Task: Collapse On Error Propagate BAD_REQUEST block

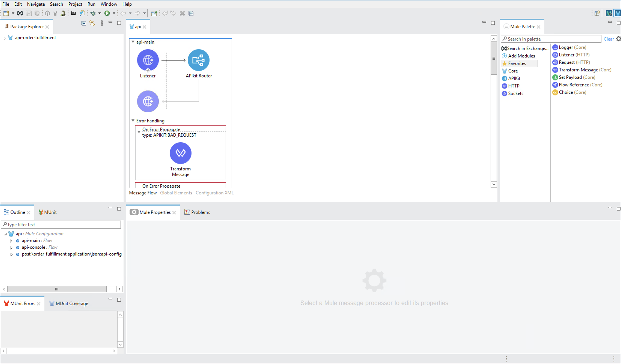Action: (x=139, y=132)
